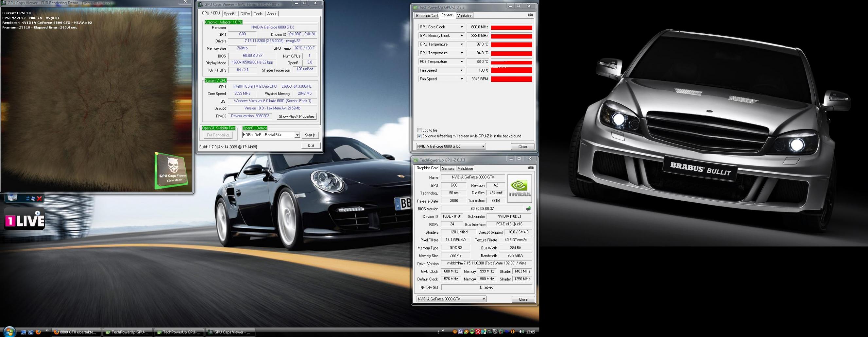This screenshot has height=337, width=868.
Task: Click the wireless signal tray icon
Action: pos(495,332)
